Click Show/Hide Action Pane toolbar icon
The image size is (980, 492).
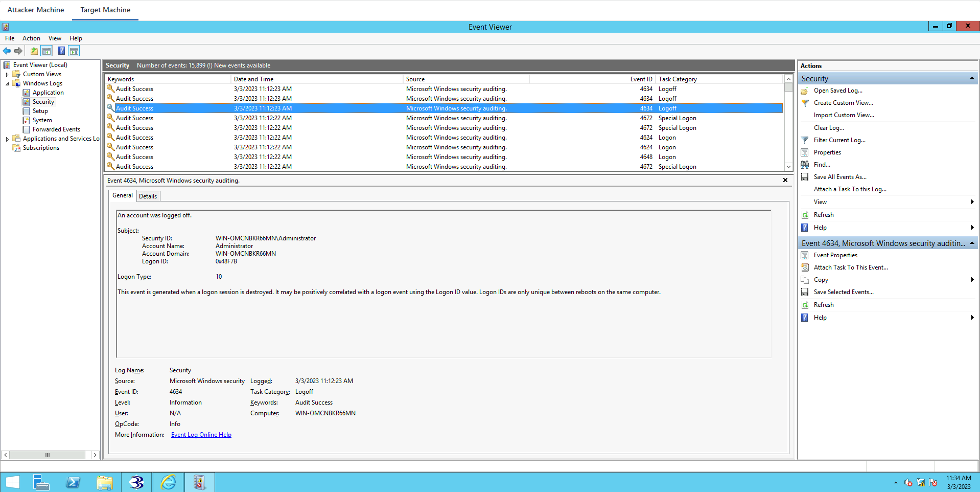[x=74, y=51]
